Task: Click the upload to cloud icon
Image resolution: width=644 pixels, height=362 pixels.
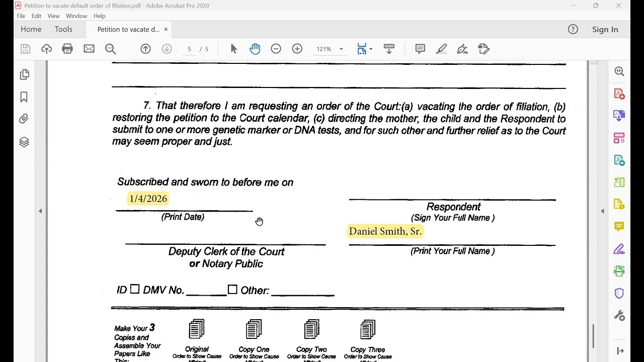Action: (46, 49)
